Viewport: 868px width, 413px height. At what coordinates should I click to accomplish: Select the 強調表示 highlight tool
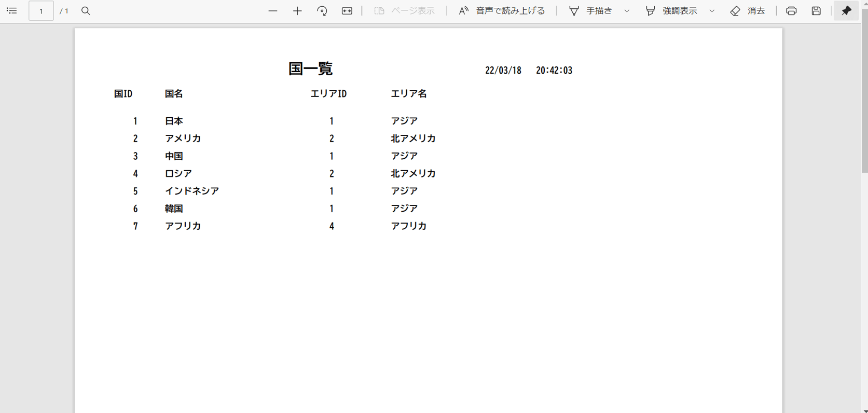pos(671,11)
